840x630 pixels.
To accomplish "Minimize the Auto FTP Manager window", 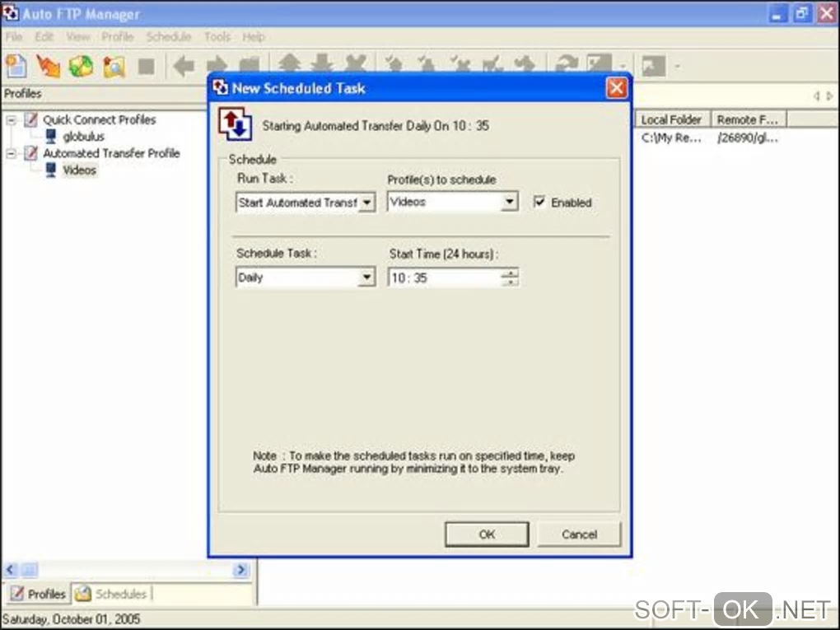I will click(777, 14).
